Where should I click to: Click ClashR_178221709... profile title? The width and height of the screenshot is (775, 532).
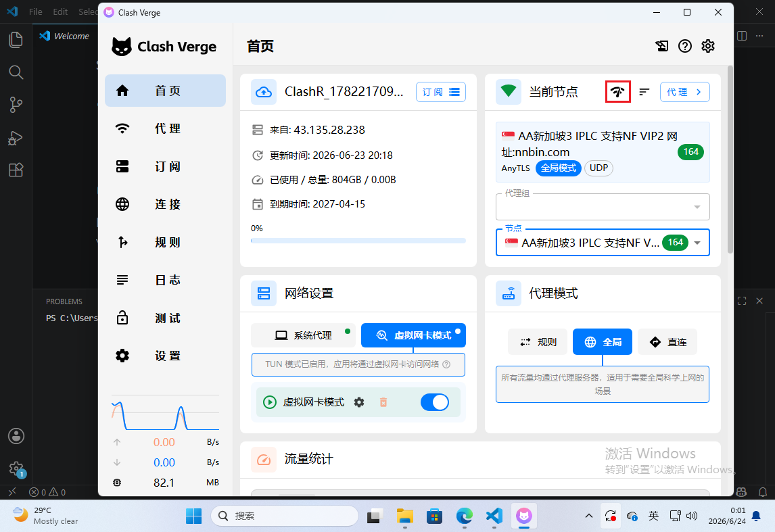pyautogui.click(x=344, y=92)
